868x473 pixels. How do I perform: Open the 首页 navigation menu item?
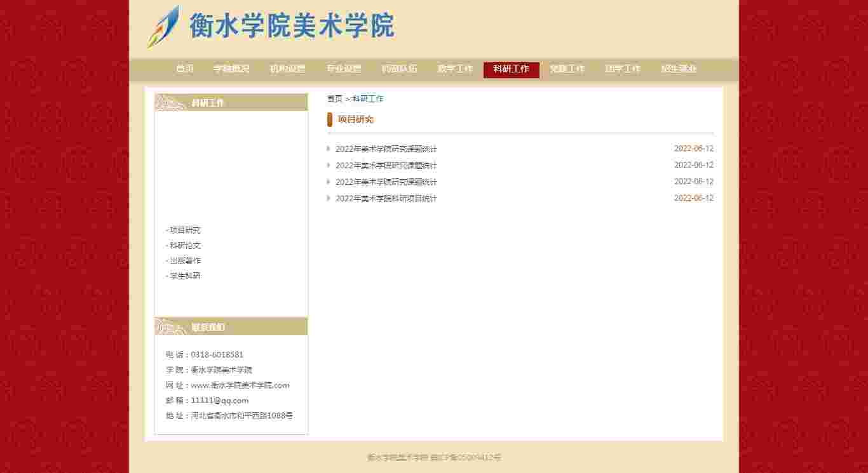click(x=185, y=69)
